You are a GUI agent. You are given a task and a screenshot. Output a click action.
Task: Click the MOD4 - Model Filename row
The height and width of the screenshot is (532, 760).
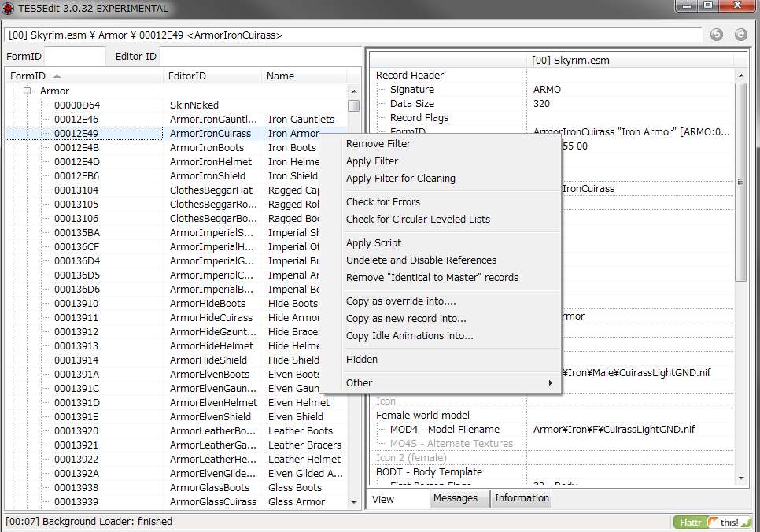coord(552,429)
